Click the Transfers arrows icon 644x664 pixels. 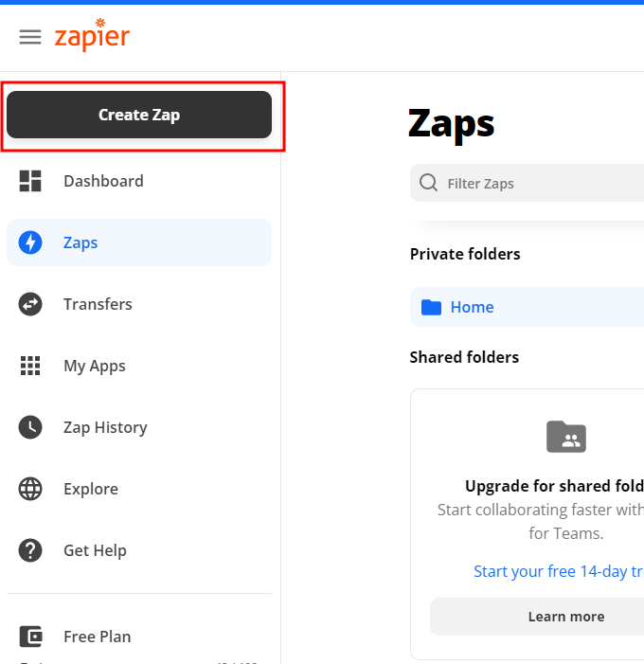[x=30, y=304]
